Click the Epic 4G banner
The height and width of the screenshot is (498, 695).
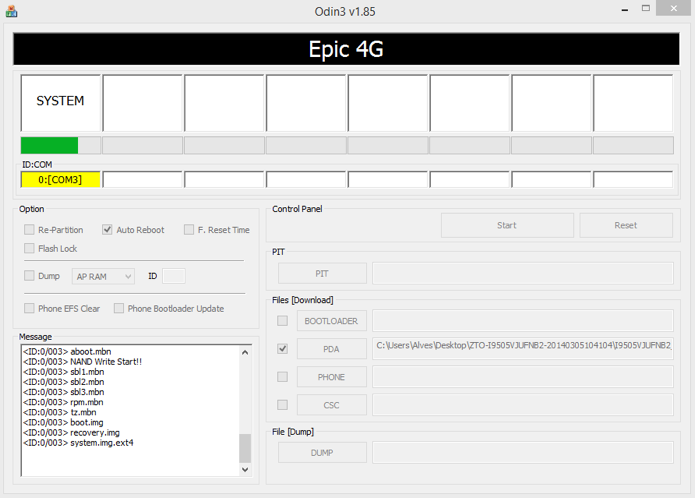pos(346,49)
